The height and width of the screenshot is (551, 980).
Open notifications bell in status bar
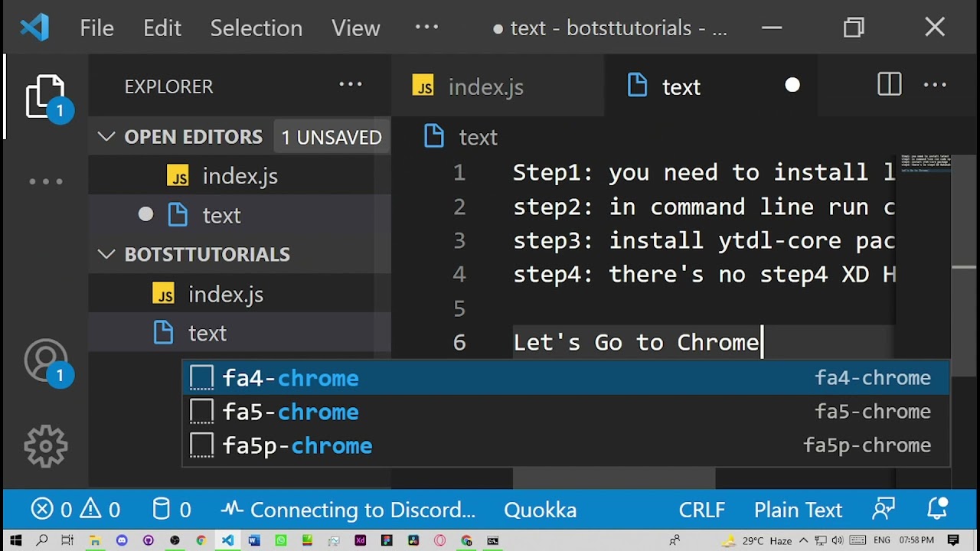coord(938,509)
